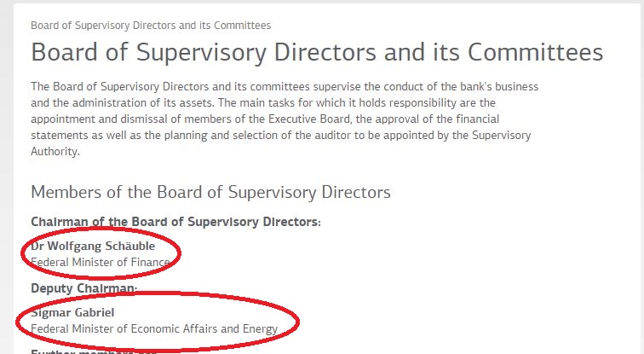
Task: Click the word 'auditor' in the paragraph
Action: point(335,136)
